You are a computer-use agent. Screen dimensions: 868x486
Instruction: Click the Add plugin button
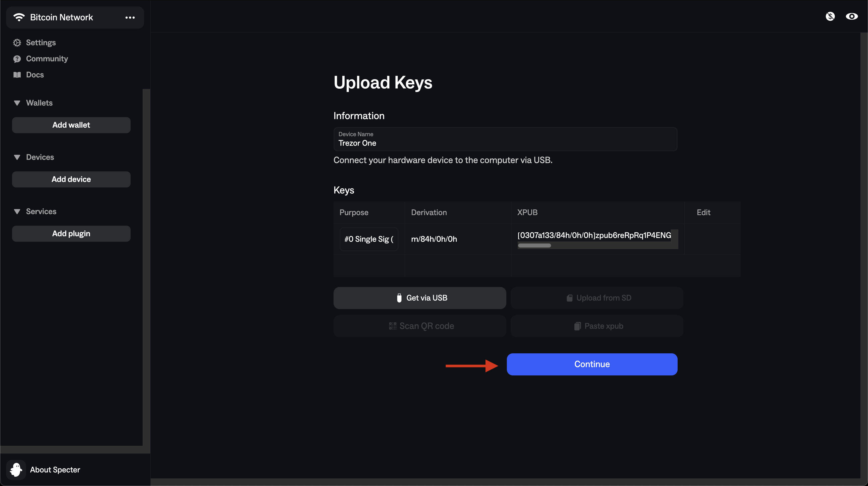71,233
